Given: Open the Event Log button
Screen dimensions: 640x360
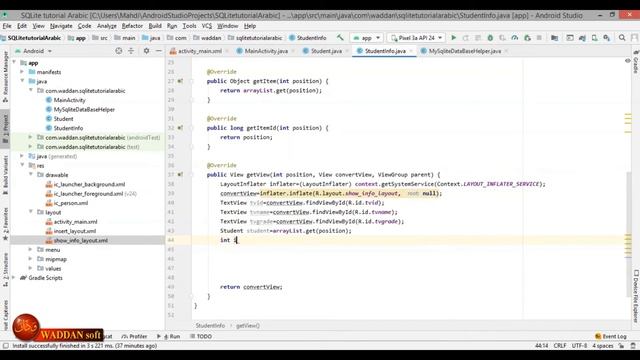Looking at the screenshot, I should point(611,336).
